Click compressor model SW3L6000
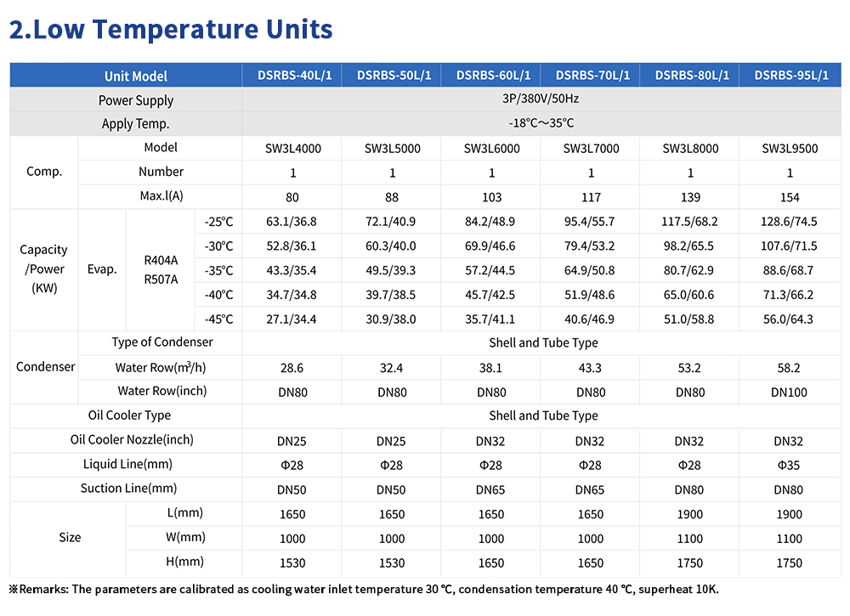 tap(491, 149)
